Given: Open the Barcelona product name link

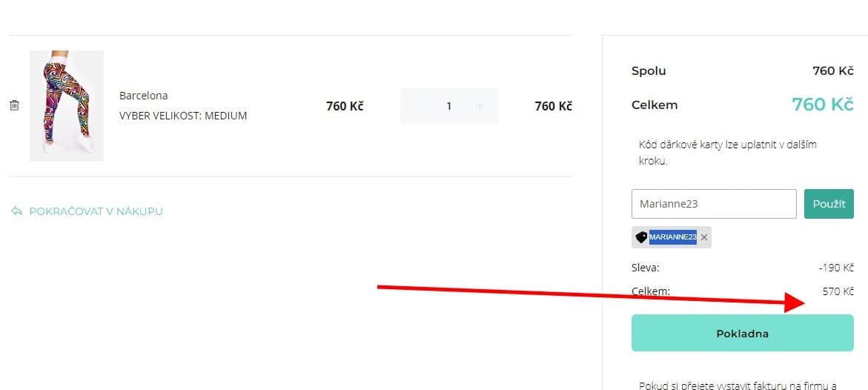Looking at the screenshot, I should point(143,96).
